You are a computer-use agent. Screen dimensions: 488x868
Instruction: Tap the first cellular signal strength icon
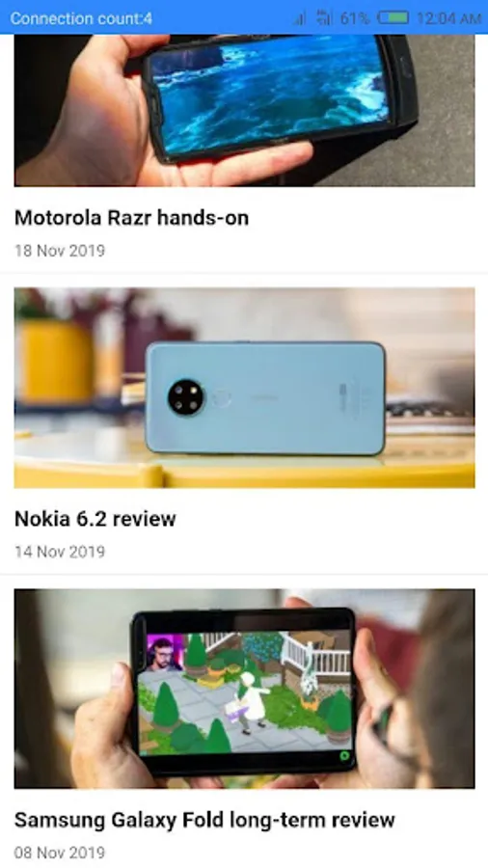[x=299, y=18]
